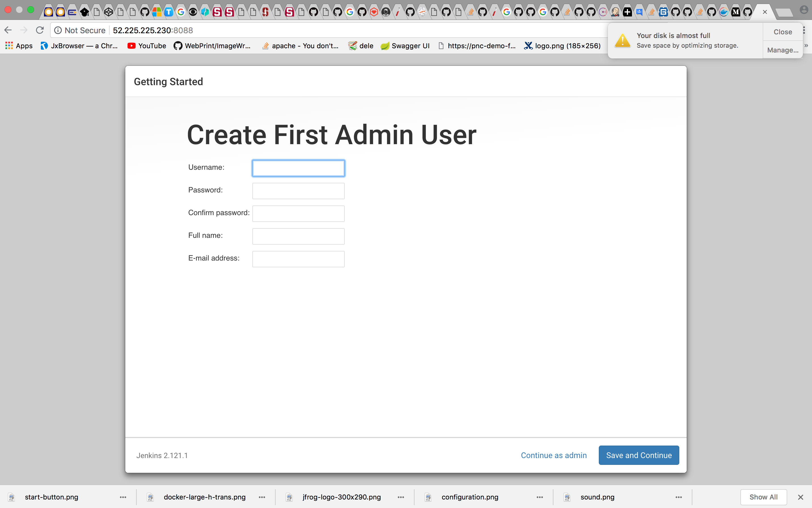Screen dimensions: 812x508
Task: Open the CodePen cube icon tab
Action: 108,12
